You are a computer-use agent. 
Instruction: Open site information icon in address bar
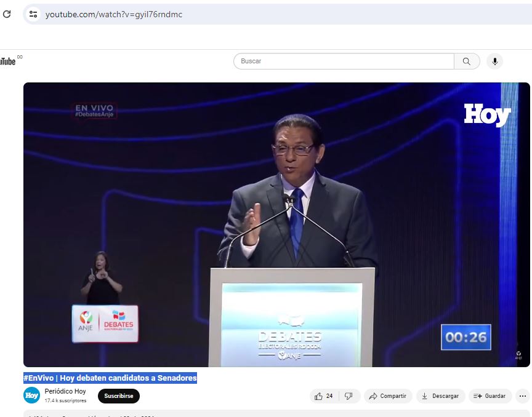[33, 14]
